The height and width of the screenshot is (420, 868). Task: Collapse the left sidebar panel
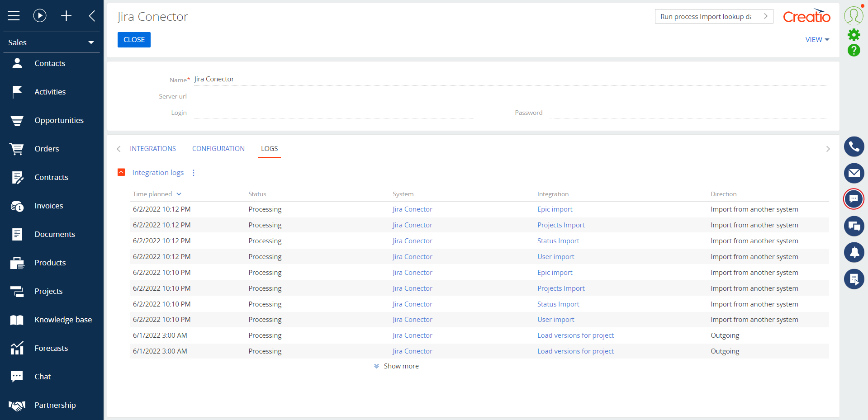[92, 16]
